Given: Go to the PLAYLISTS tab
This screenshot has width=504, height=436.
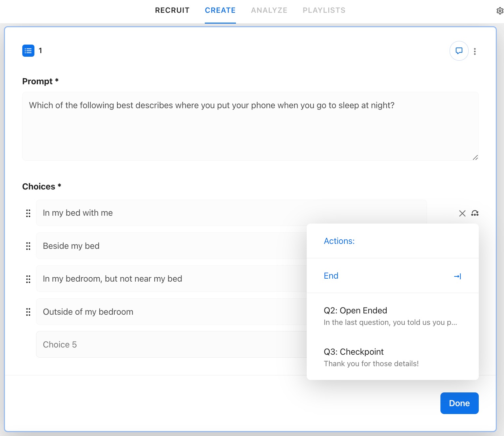Looking at the screenshot, I should click(x=324, y=10).
